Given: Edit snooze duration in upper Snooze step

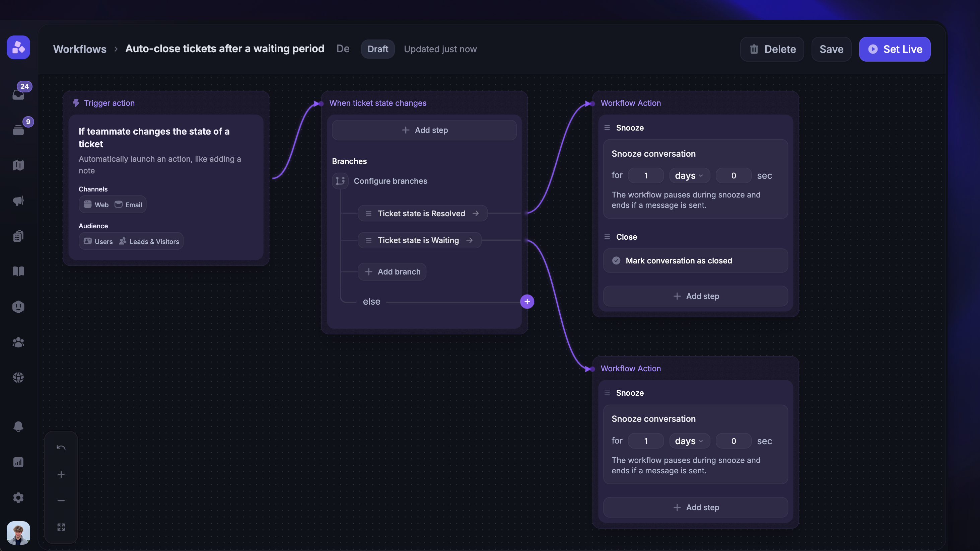Looking at the screenshot, I should pos(646,176).
